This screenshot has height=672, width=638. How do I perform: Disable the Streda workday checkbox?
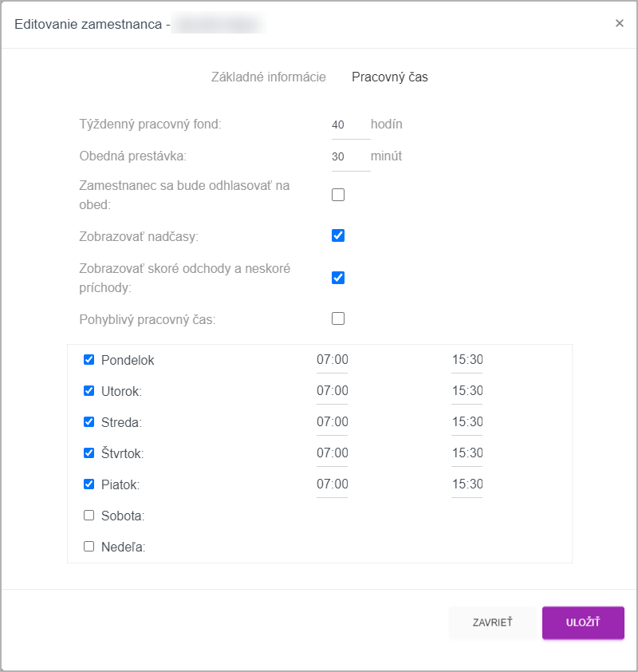tap(89, 421)
